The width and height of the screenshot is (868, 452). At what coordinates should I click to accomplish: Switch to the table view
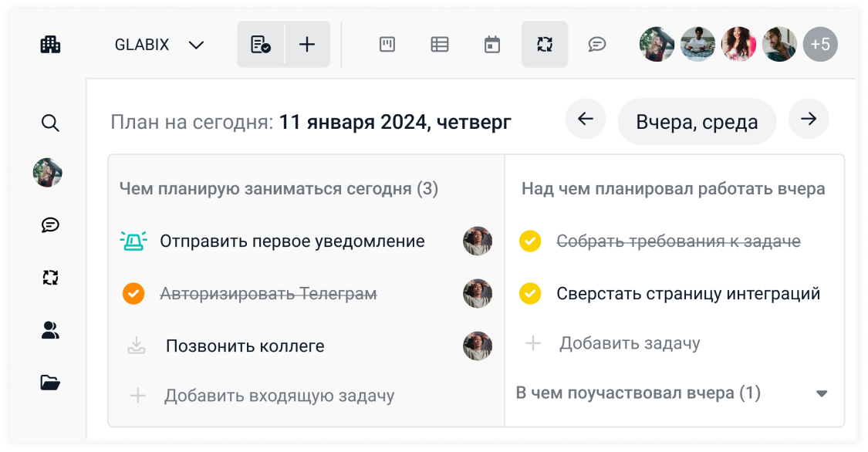[x=440, y=45]
